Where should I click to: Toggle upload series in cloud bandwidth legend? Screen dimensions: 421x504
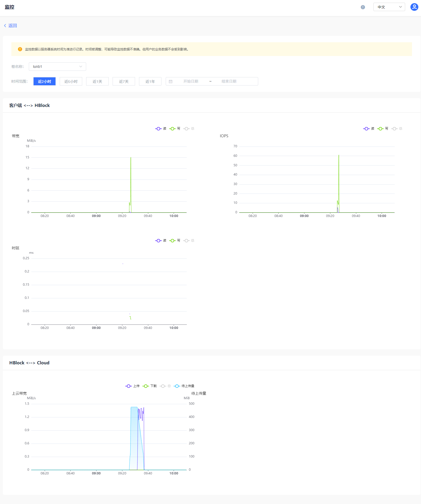coord(132,386)
